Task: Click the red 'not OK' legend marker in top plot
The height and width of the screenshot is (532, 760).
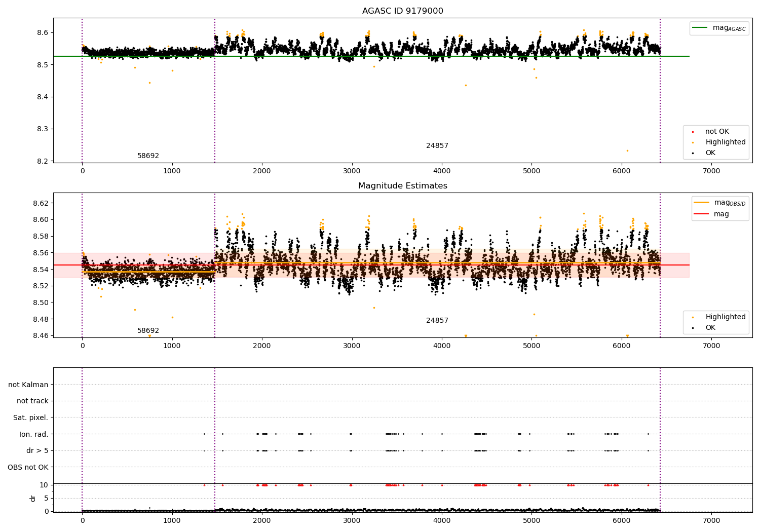Action: [x=693, y=132]
